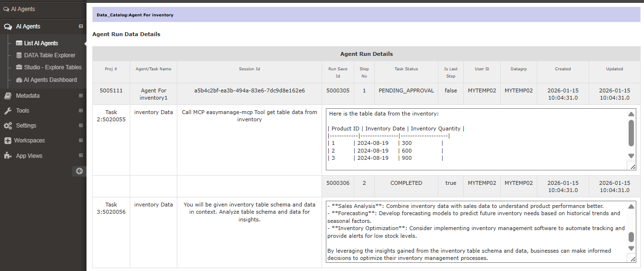Click the App Views puzzle icon
Screen dimensions: 644x271
[8, 156]
